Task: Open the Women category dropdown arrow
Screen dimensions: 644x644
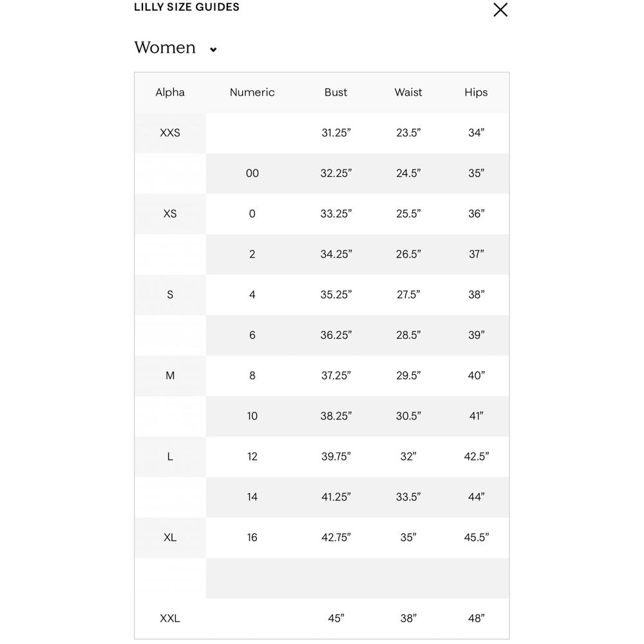Action: tap(213, 50)
